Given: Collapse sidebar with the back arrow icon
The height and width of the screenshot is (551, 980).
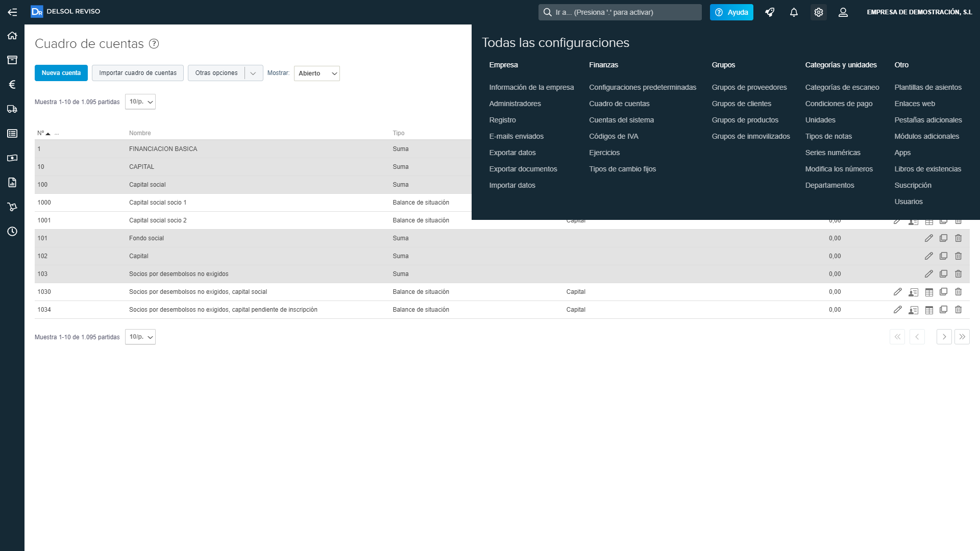Looking at the screenshot, I should tap(12, 12).
